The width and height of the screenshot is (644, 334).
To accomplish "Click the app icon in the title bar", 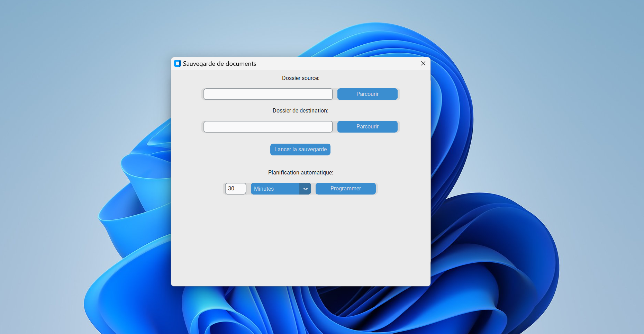I will (x=178, y=63).
